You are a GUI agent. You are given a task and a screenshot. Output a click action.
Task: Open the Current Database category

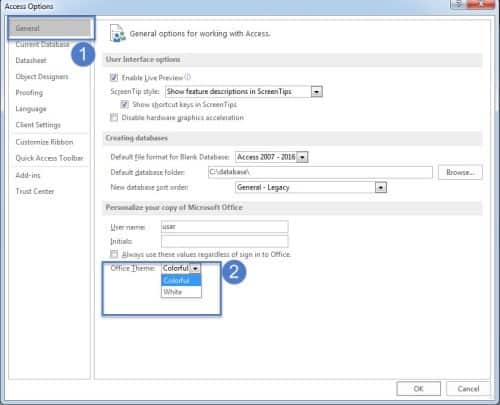(42, 44)
